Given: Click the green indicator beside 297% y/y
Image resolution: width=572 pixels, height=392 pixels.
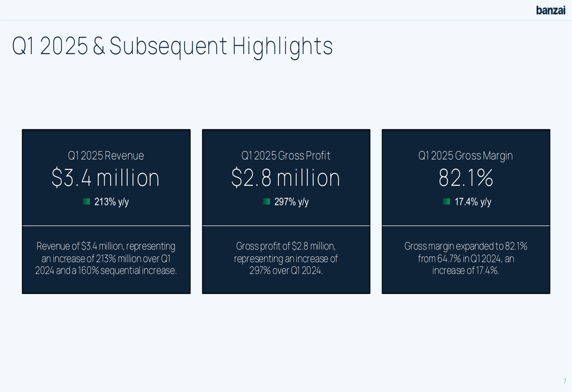Looking at the screenshot, I should [267, 201].
